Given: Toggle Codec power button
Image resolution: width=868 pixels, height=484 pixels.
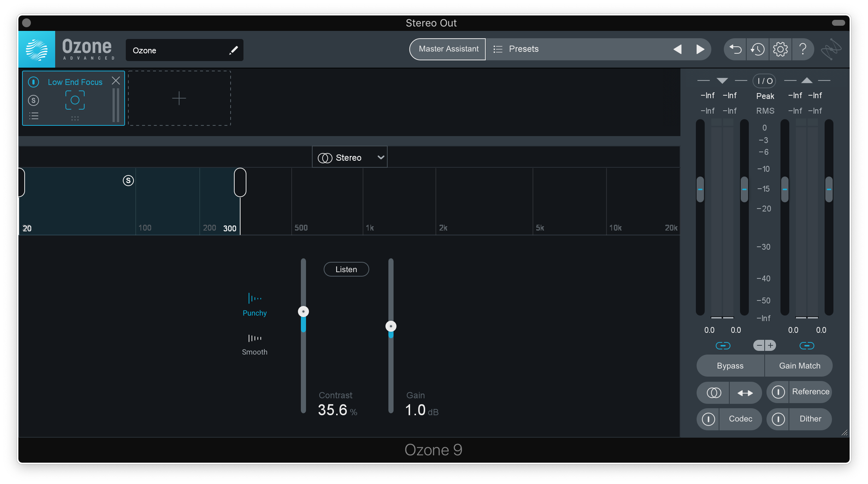Looking at the screenshot, I should [708, 419].
